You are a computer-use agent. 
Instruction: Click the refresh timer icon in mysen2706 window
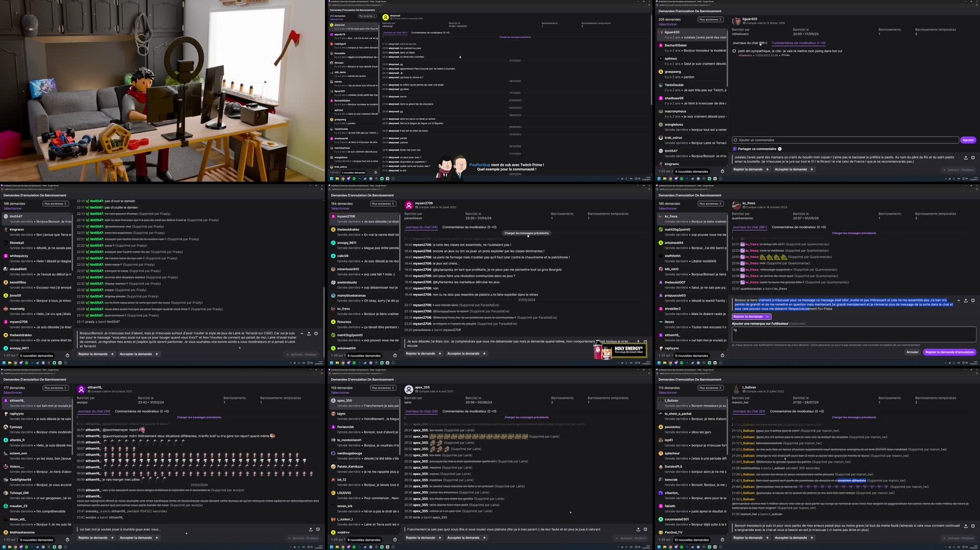pos(395,356)
